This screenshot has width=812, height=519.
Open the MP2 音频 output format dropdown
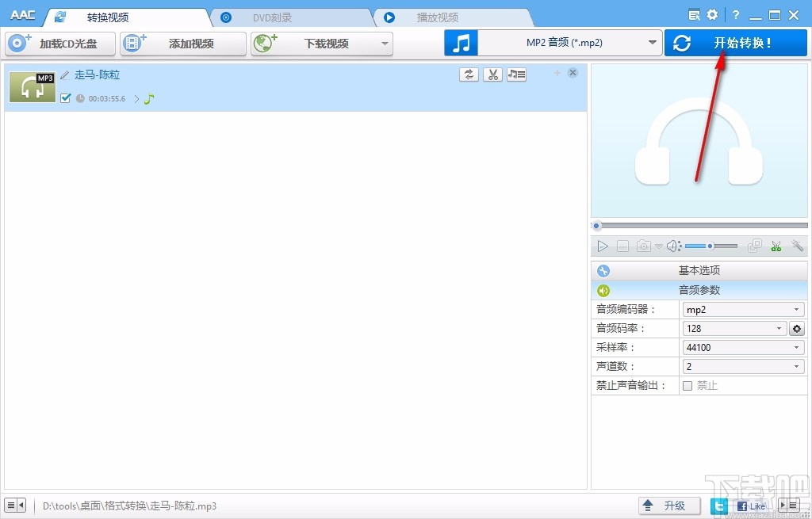pyautogui.click(x=653, y=42)
